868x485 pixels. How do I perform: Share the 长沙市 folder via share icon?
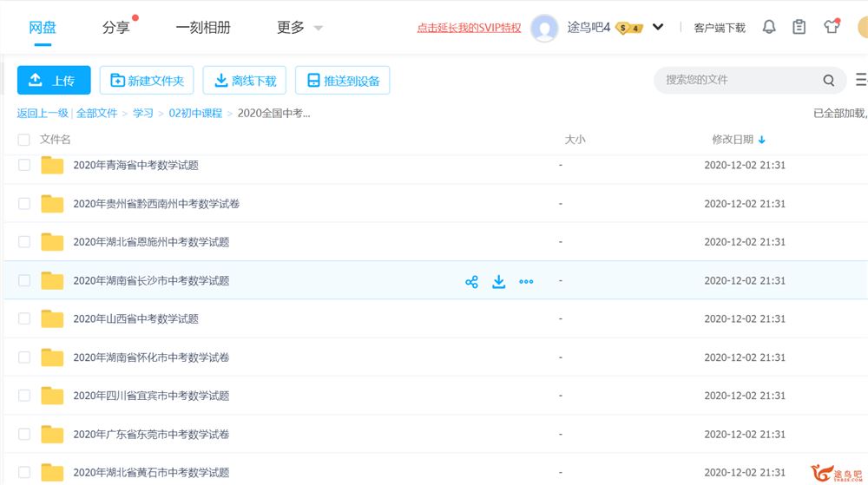click(x=471, y=281)
